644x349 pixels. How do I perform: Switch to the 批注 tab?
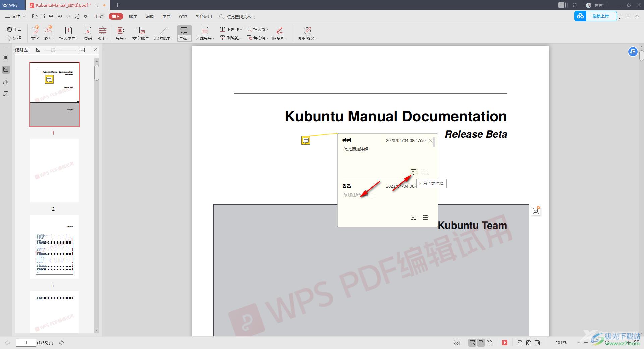[x=133, y=16]
